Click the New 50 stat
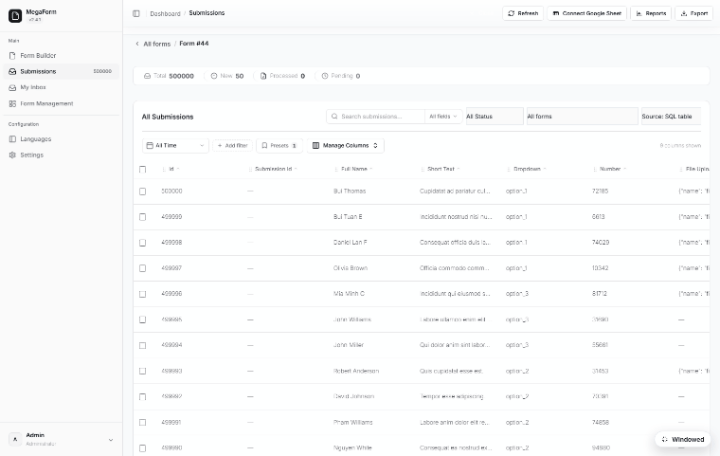 pos(227,76)
